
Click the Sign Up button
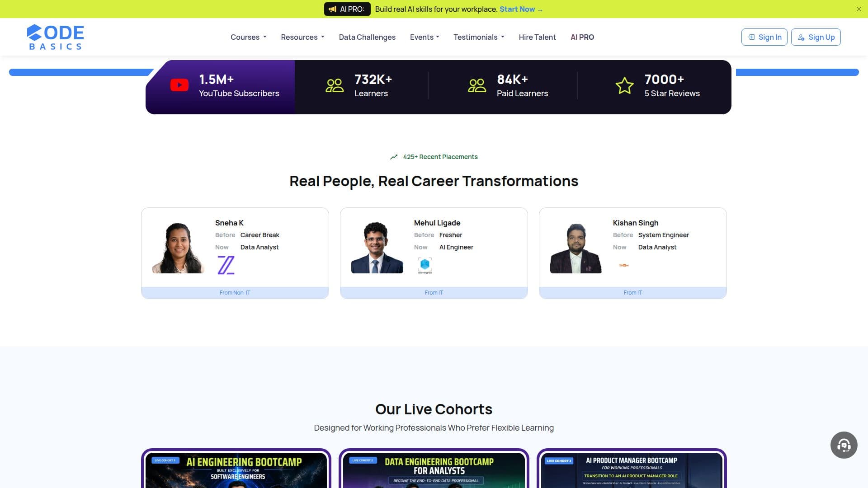(816, 37)
